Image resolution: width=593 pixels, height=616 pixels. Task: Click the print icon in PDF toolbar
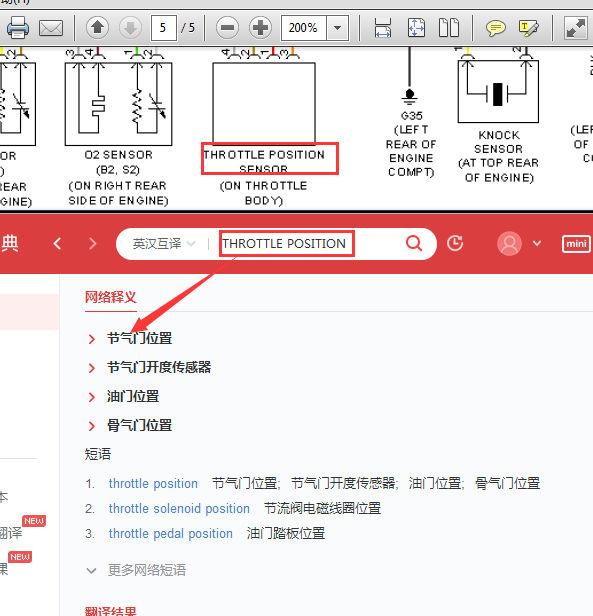pyautogui.click(x=18, y=28)
